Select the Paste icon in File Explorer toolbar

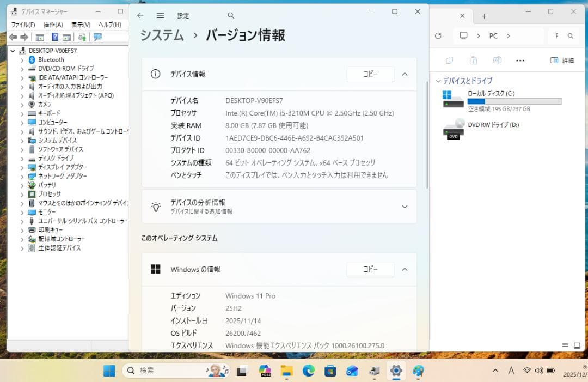pyautogui.click(x=473, y=60)
